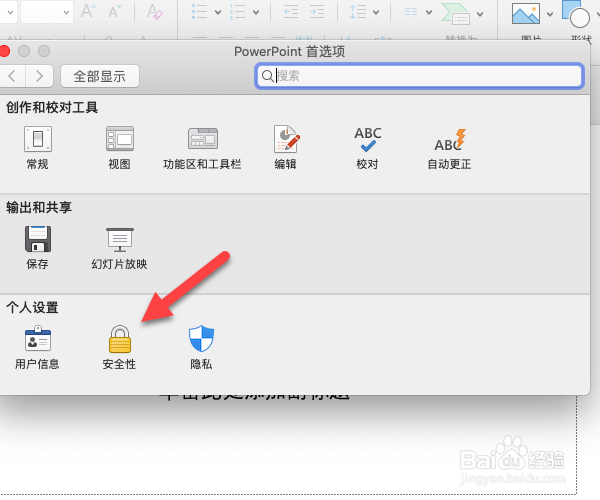The width and height of the screenshot is (600, 500).
Task: Open the 常规 general preferences
Action: tap(38, 148)
